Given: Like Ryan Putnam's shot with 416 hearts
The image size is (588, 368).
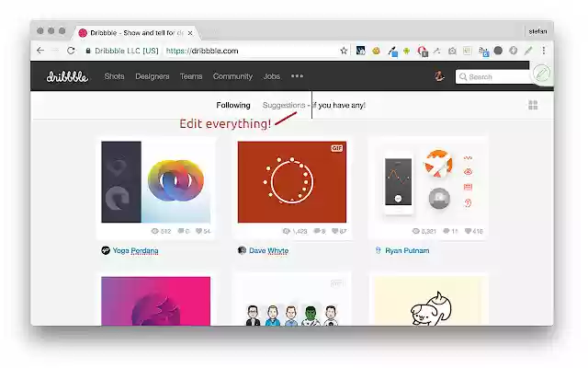Looking at the screenshot, I should 474,231.
